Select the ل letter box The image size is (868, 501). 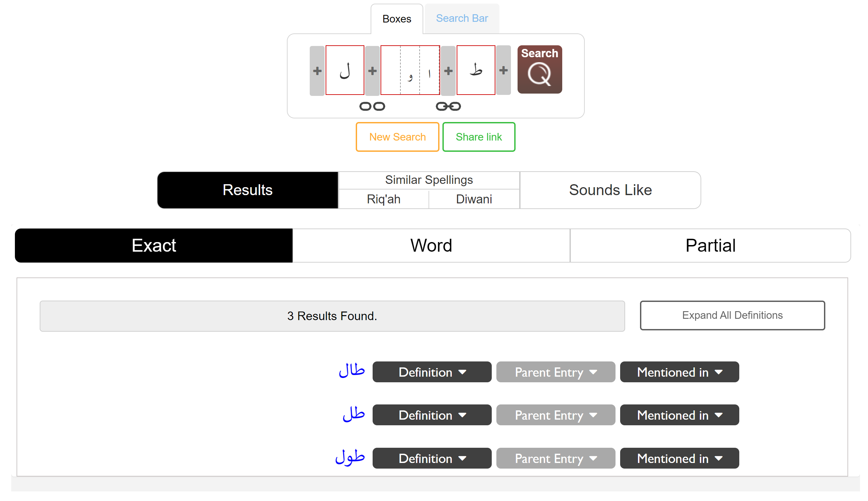345,70
